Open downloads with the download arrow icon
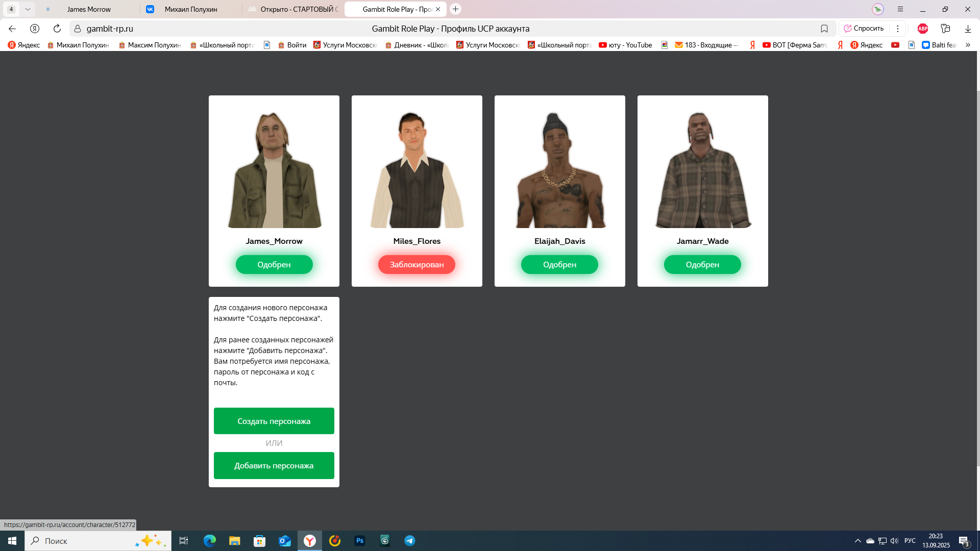 968,29
